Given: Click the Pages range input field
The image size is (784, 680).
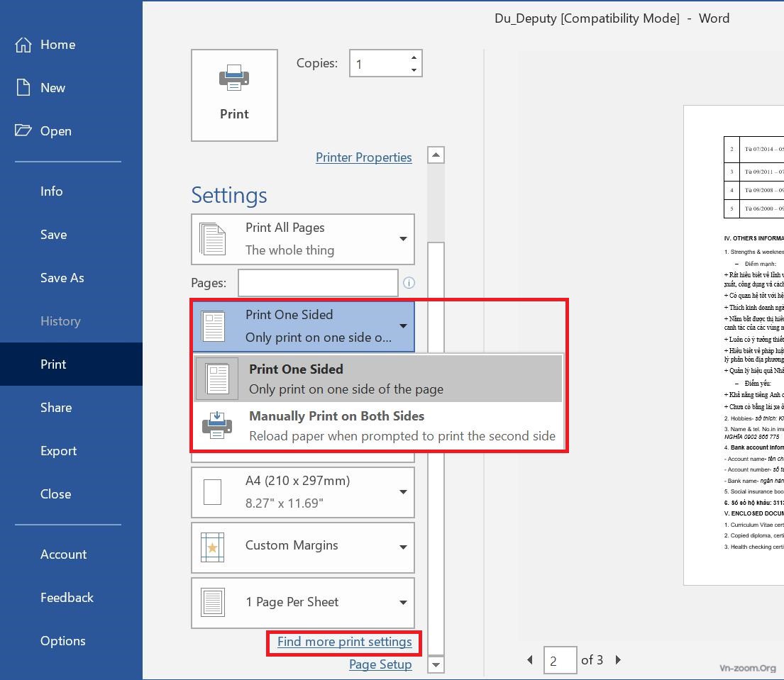Looking at the screenshot, I should 318,283.
